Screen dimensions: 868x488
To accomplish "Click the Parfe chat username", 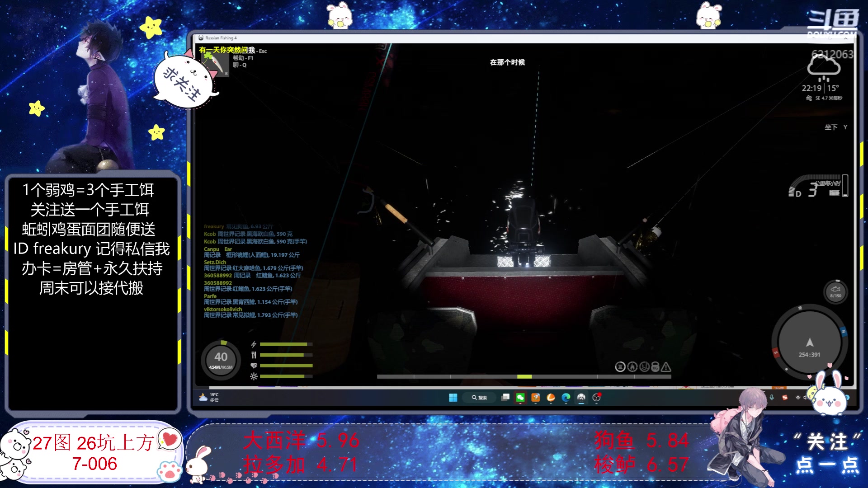I will click(x=210, y=296).
